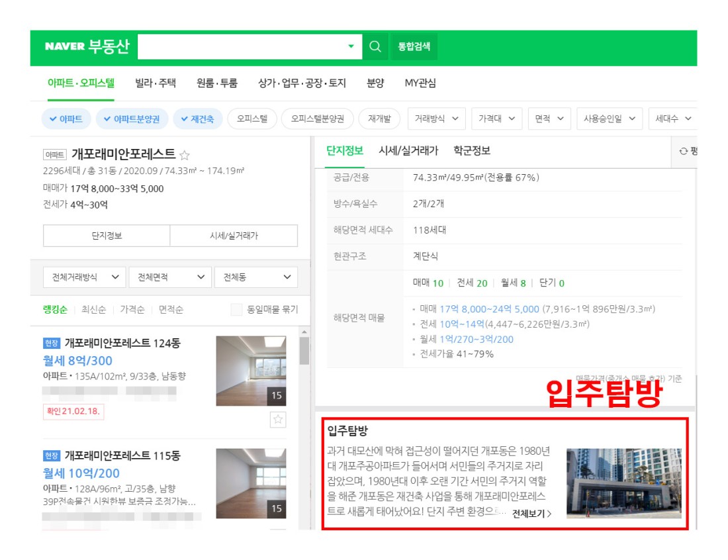Click the 확인21.02.18. confirmation tag
Image resolution: width=728 pixels, height=560 pixels.
[x=73, y=412]
